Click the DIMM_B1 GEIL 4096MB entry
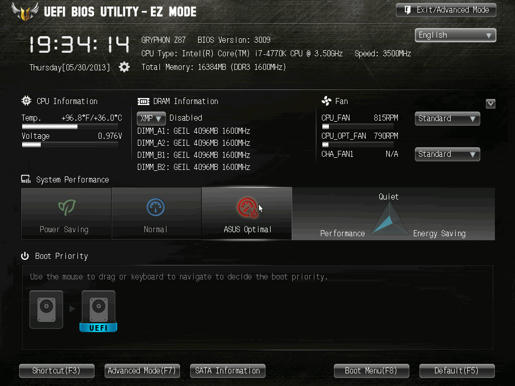515x386 pixels. pos(193,155)
